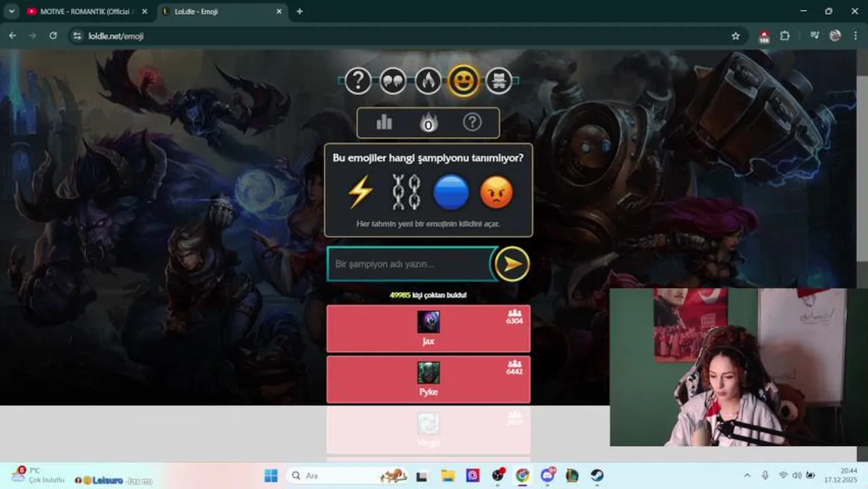This screenshot has width=868, height=489.
Task: Open the how-to-play help icon
Action: pyautogui.click(x=472, y=122)
